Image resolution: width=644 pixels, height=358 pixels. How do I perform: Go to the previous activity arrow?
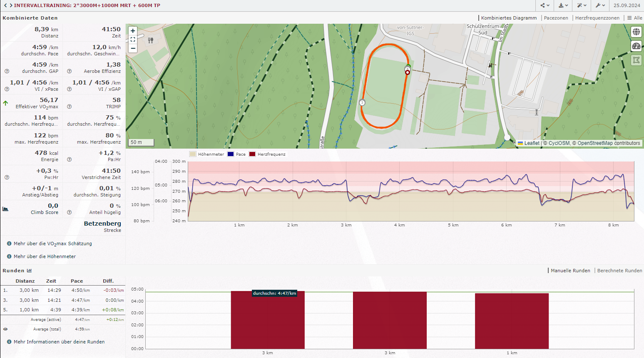(x=5, y=5)
